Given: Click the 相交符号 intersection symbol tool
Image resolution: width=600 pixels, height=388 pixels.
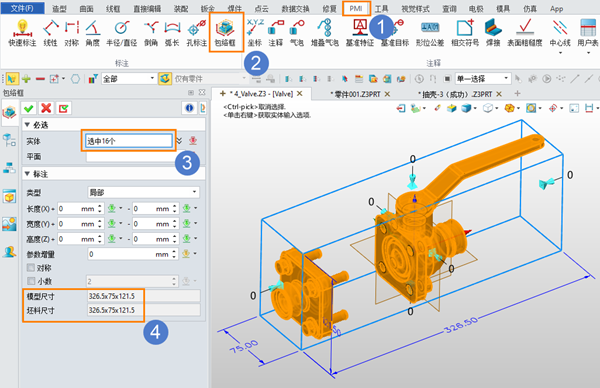Looking at the screenshot, I should click(465, 33).
